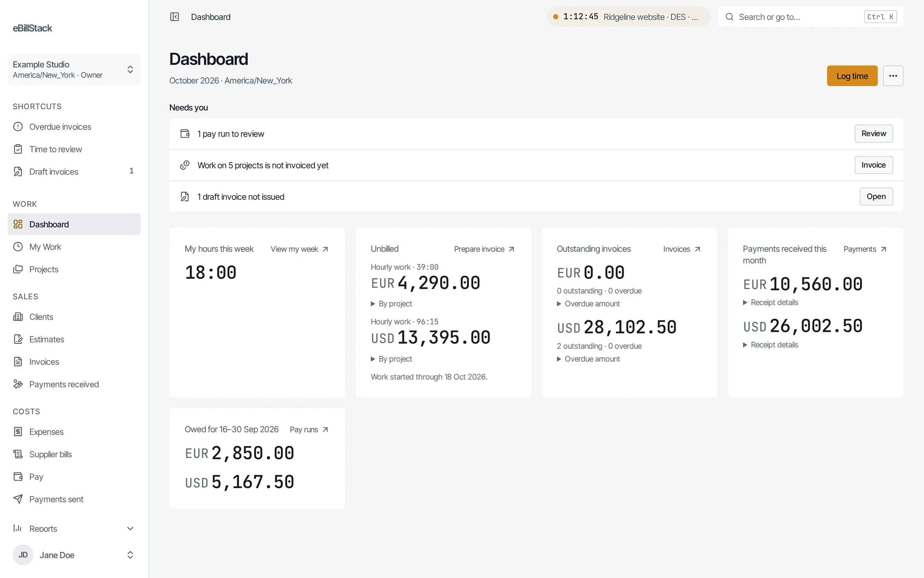This screenshot has width=924, height=578.
Task: Collapse the sidebar with the panel icon
Action: (x=175, y=17)
